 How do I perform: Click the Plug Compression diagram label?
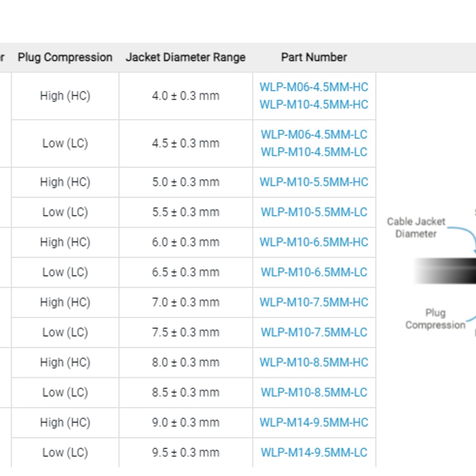435,319
